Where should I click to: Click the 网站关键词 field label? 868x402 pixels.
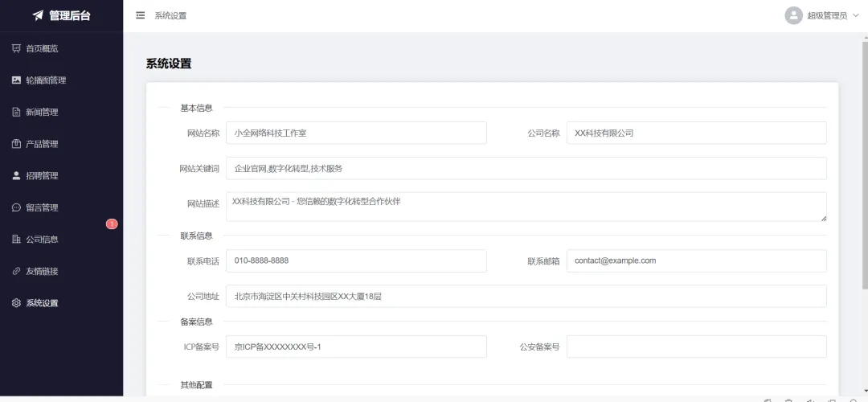(x=199, y=169)
